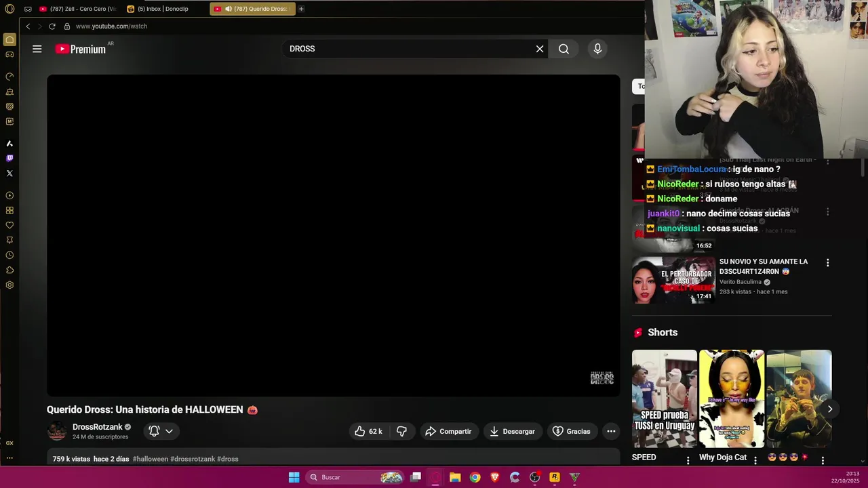868x488 pixels.
Task: Launch Brave browser from taskbar
Action: [495, 477]
